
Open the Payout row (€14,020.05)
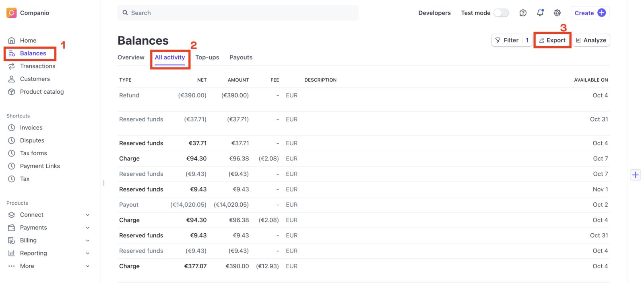363,205
